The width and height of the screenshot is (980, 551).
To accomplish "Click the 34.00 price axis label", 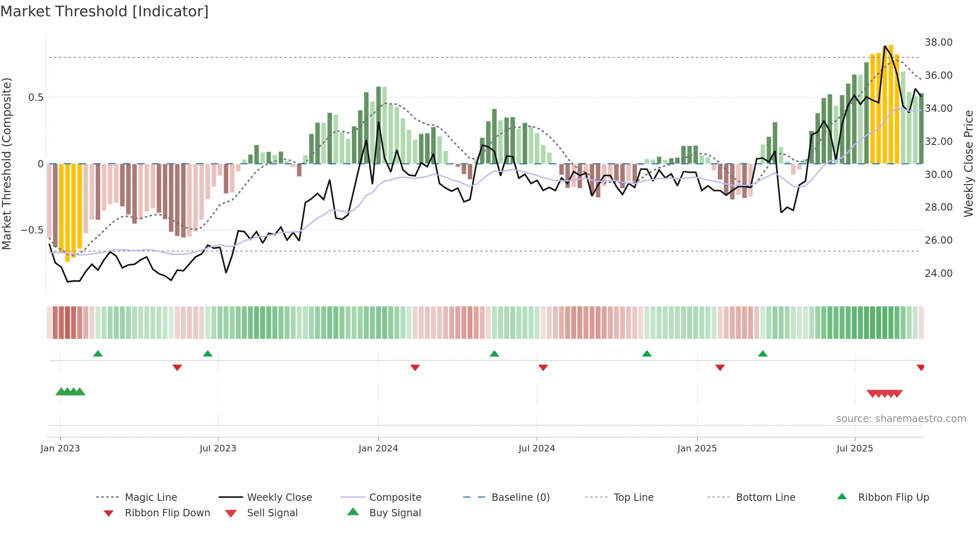I will coord(939,109).
